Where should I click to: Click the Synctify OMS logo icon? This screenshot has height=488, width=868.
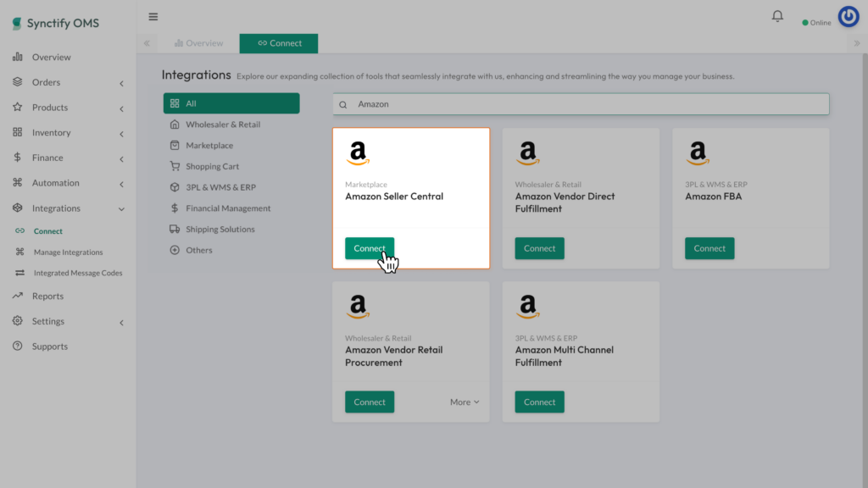(17, 23)
